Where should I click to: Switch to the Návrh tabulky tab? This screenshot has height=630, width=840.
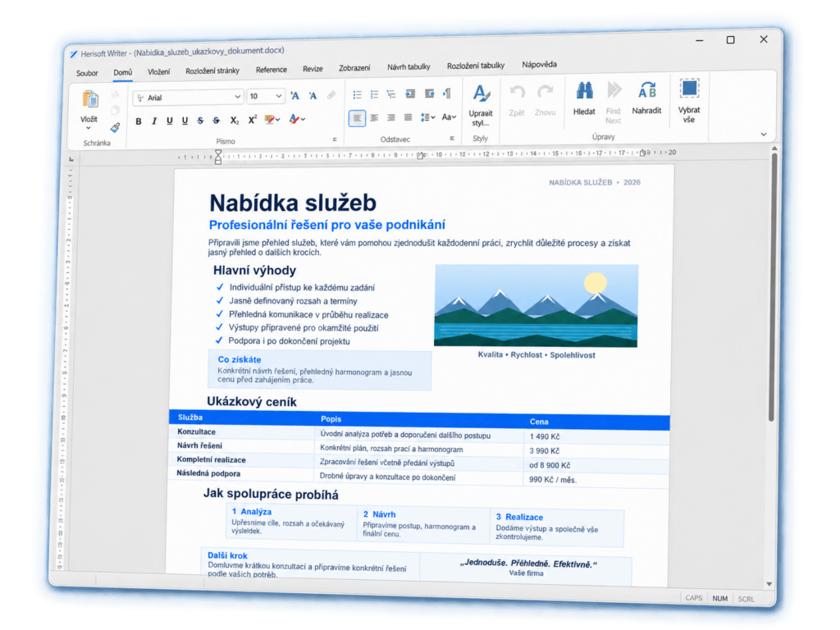tap(409, 67)
